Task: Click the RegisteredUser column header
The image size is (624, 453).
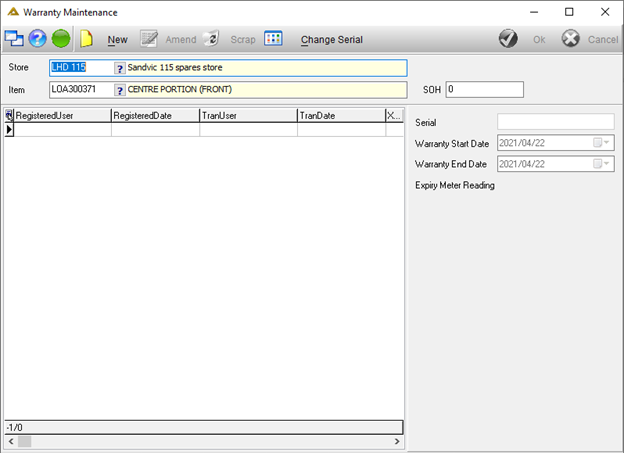Action: tap(62, 115)
